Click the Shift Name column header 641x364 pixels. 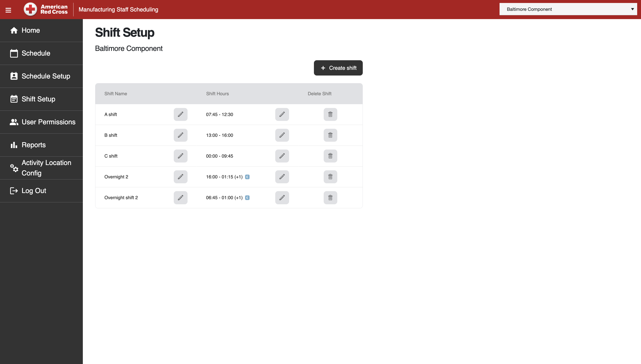(116, 94)
